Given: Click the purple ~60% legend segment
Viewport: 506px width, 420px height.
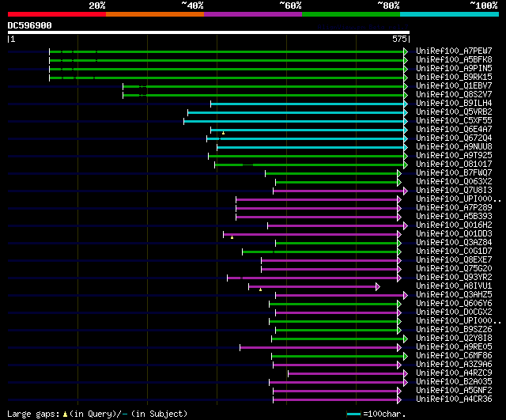Looking at the screenshot, I should 253,14.
